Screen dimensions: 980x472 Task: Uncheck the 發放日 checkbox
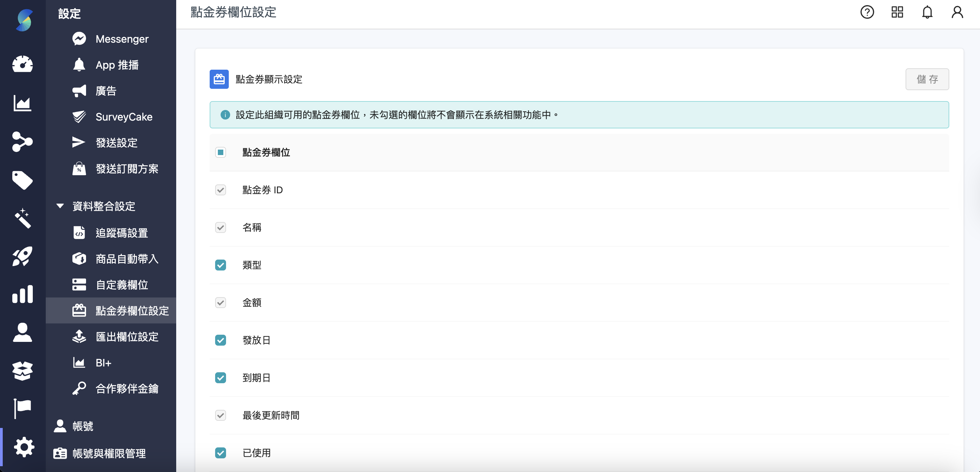tap(221, 340)
